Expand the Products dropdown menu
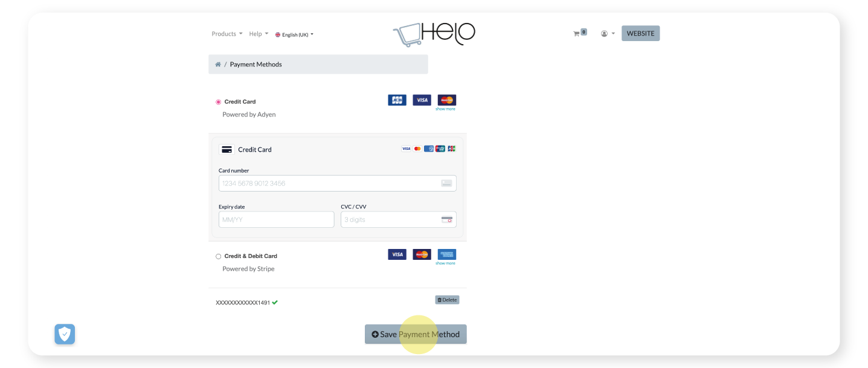The height and width of the screenshot is (368, 868). pos(227,34)
